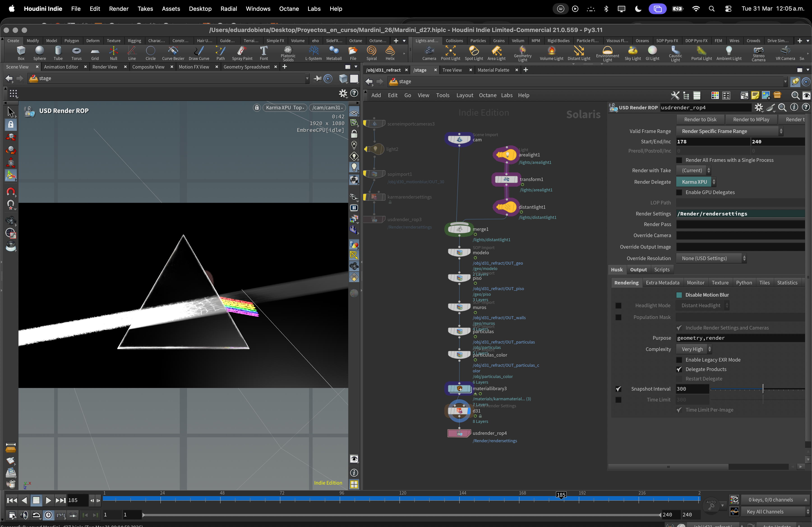Select the merge1 node icon
Image resolution: width=812 pixels, height=527 pixels.
coord(459,229)
